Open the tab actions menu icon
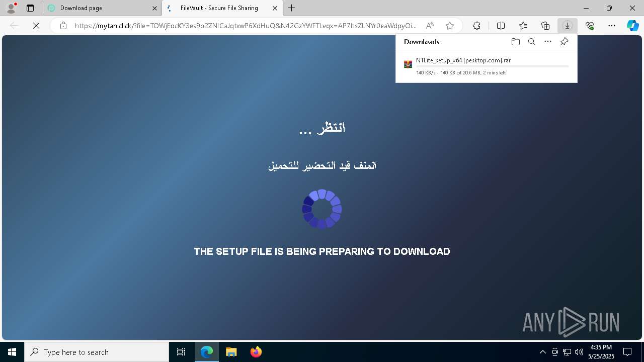 [30, 8]
